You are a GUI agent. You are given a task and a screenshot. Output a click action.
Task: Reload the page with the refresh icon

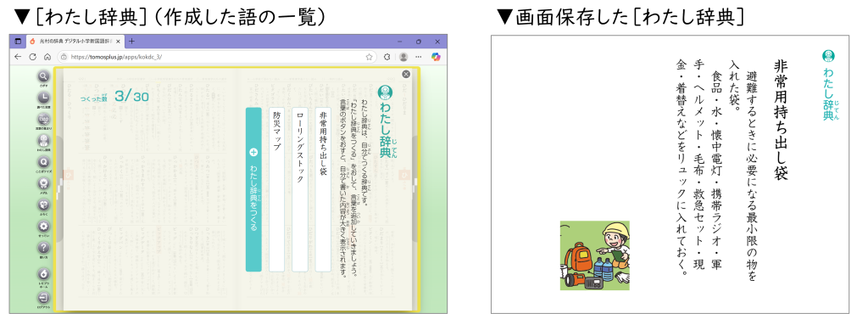33,57
